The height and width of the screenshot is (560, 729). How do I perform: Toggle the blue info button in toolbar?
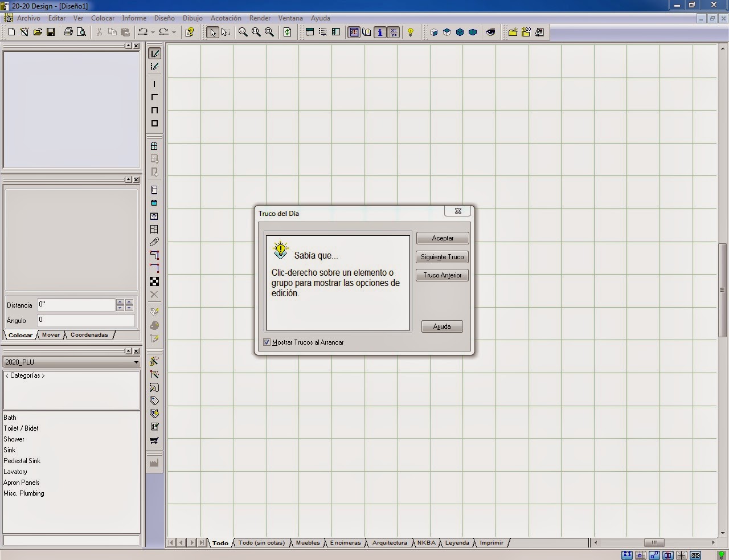pos(380,32)
